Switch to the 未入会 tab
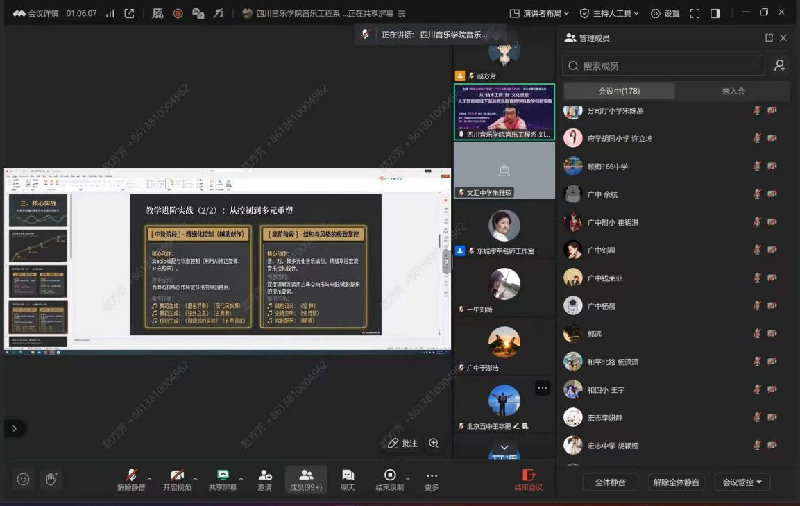This screenshot has width=800, height=506. pyautogui.click(x=733, y=90)
